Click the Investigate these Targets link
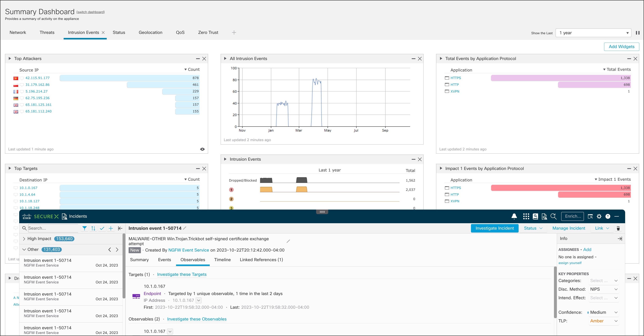The image size is (644, 336). [x=182, y=274]
